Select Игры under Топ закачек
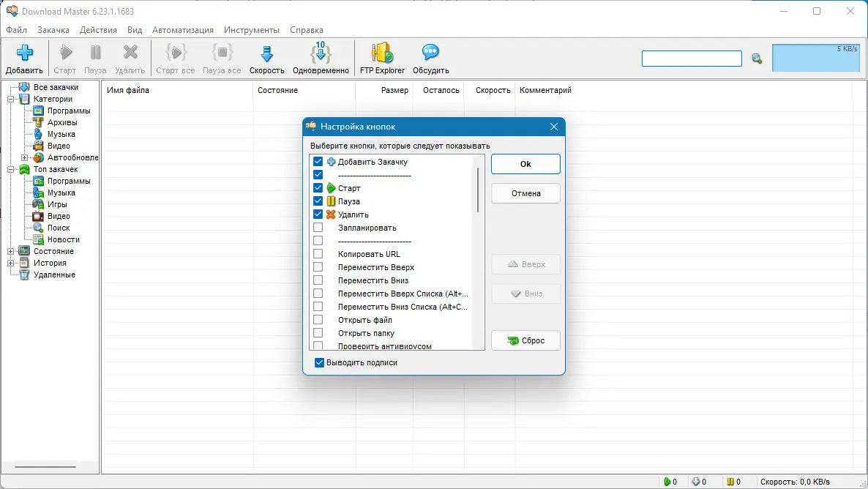 click(57, 204)
